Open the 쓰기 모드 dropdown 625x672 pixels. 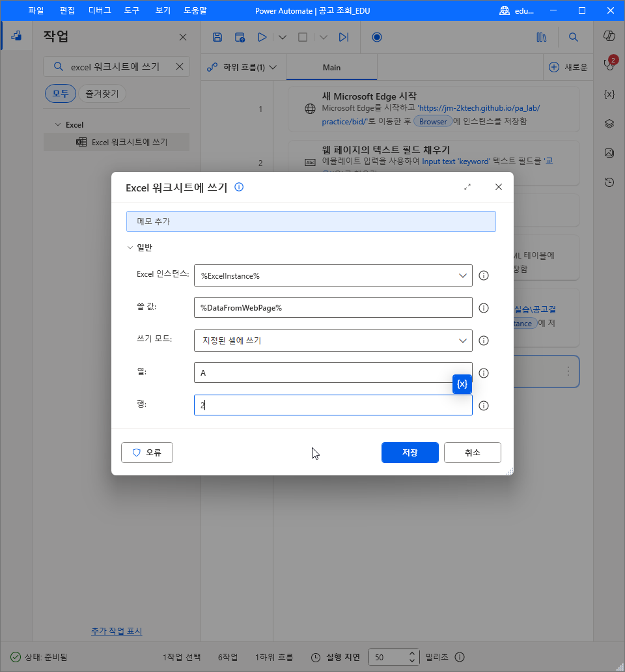(x=333, y=341)
